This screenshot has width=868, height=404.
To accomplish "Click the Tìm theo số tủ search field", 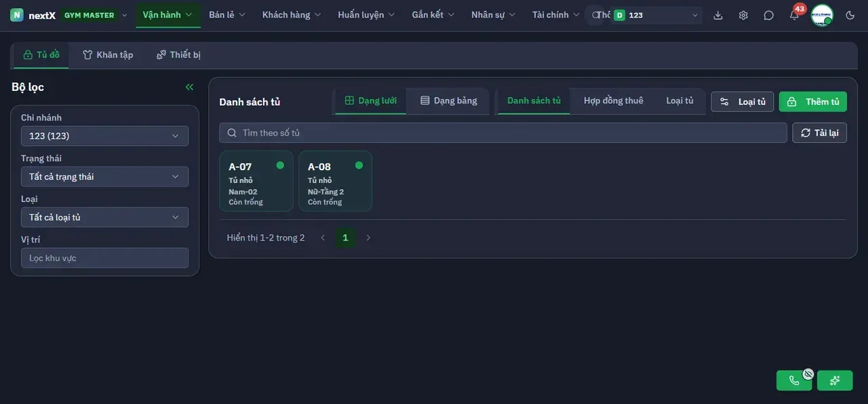I will tap(503, 133).
